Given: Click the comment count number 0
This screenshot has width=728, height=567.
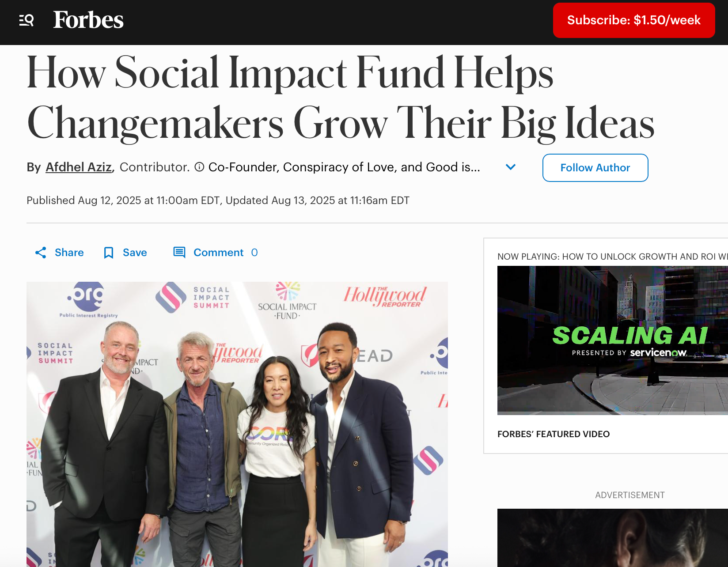Looking at the screenshot, I should pyautogui.click(x=254, y=253).
